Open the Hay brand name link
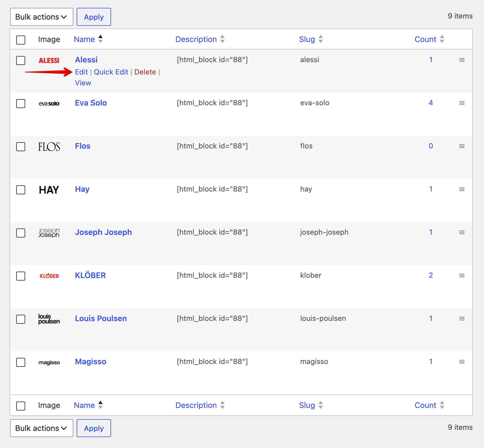Image resolution: width=484 pixels, height=448 pixels. pos(82,189)
